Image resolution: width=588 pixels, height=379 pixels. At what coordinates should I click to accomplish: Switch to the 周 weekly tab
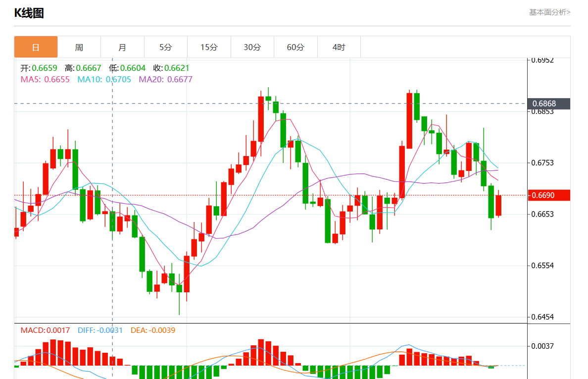79,47
